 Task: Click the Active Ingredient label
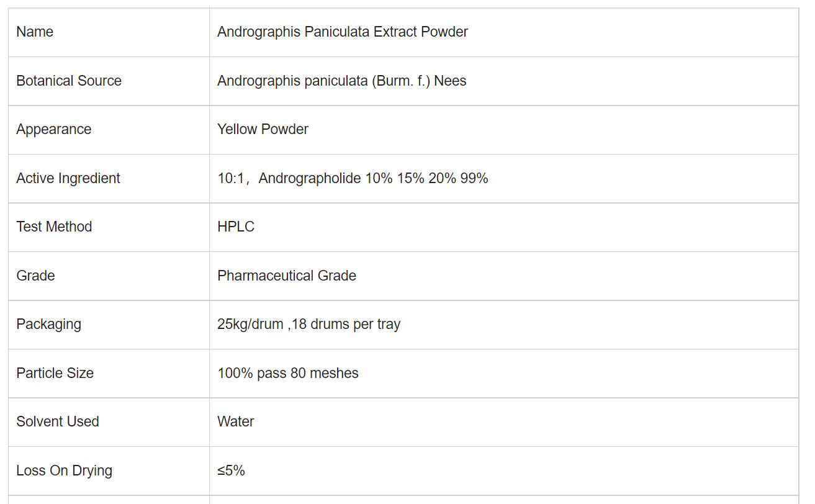pyautogui.click(x=68, y=178)
